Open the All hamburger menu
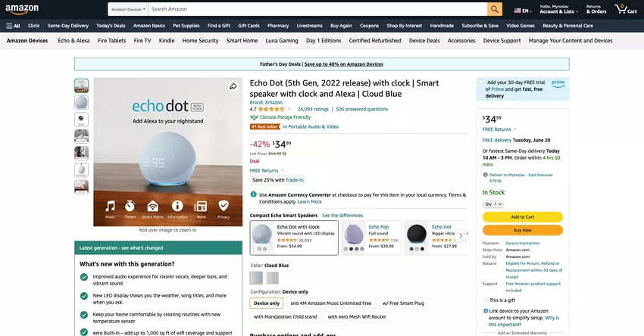 pyautogui.click(x=13, y=26)
